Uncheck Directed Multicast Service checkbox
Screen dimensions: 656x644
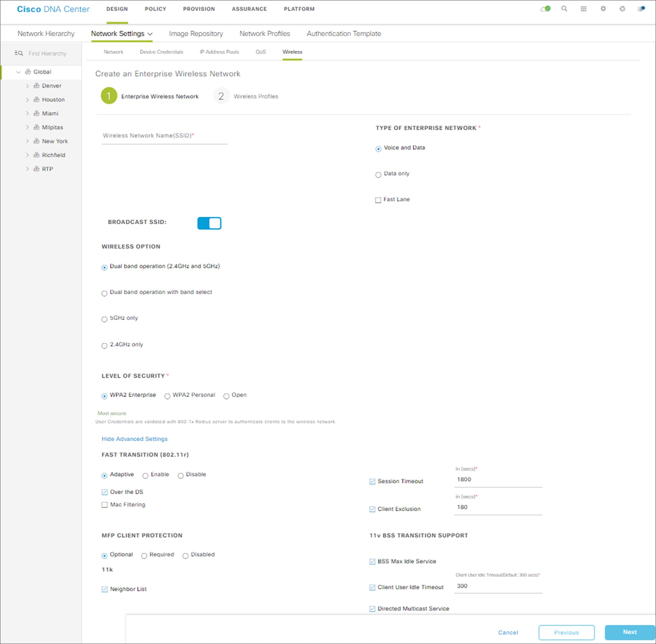372,609
